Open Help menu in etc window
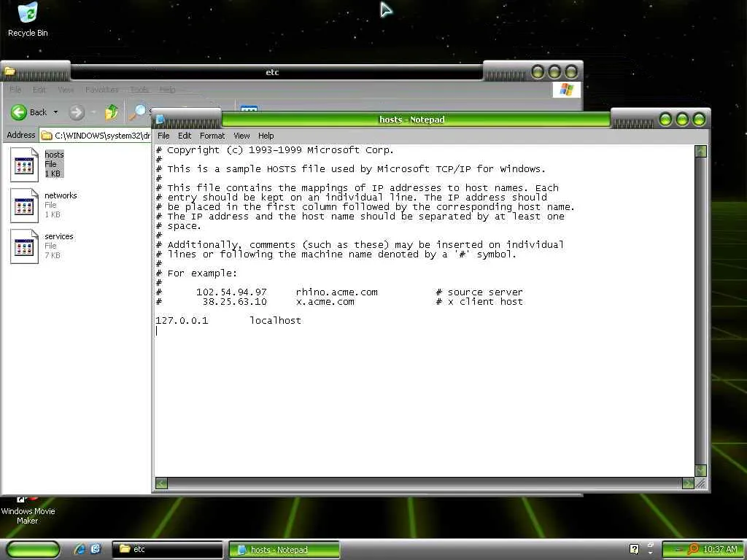Viewport: 747px width, 560px height. pos(167,90)
